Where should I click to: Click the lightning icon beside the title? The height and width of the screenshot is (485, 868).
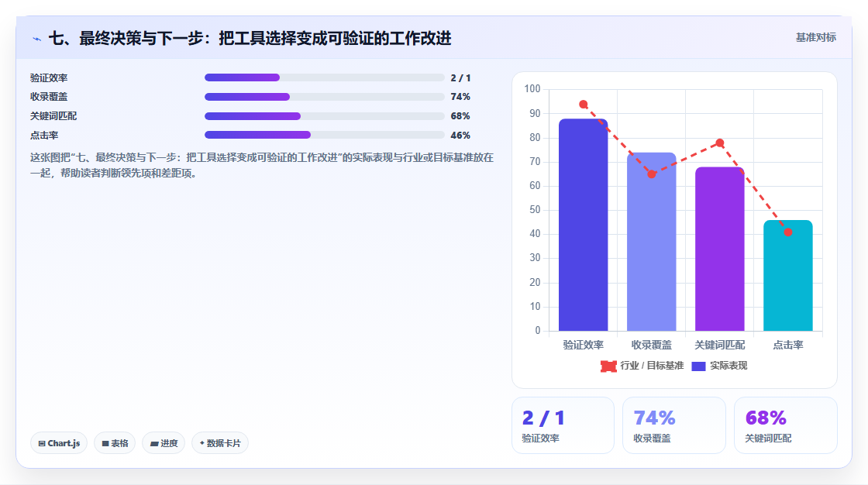click(36, 39)
